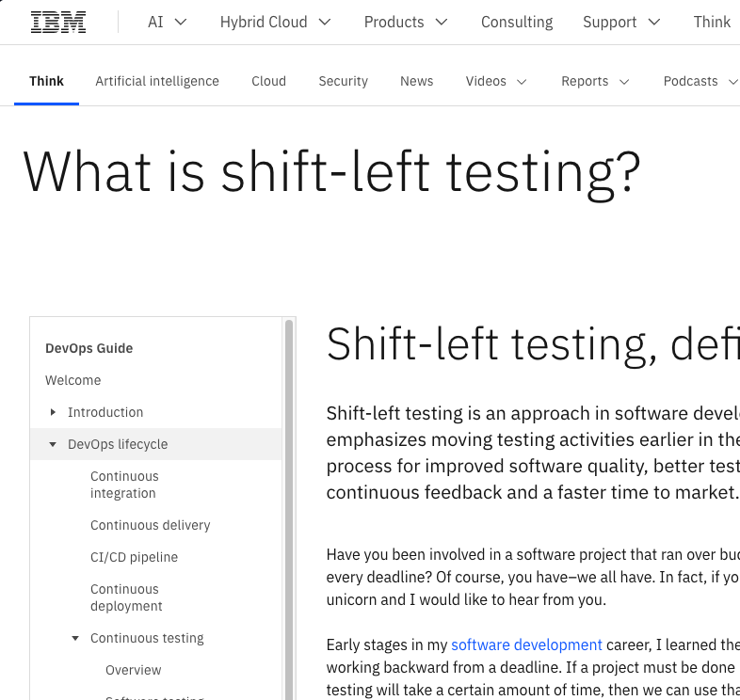Expand the Podcasts dropdown
Viewport: 740px width, 700px height.
tap(700, 82)
